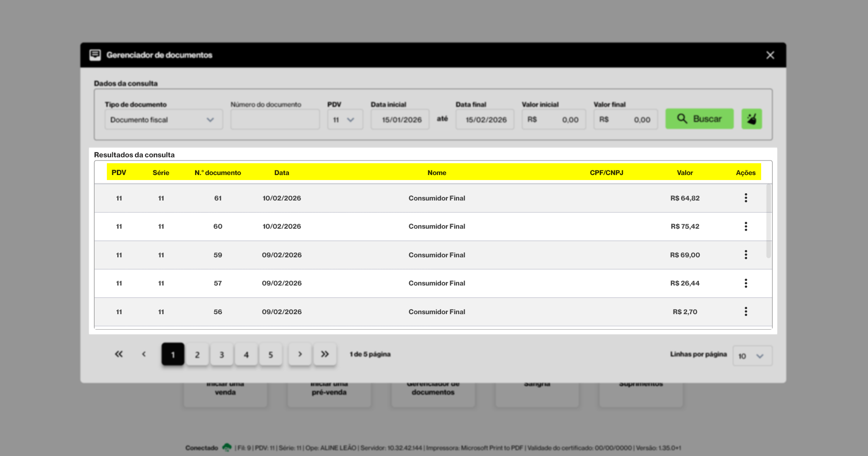Go to the next results page arrow

(x=300, y=354)
